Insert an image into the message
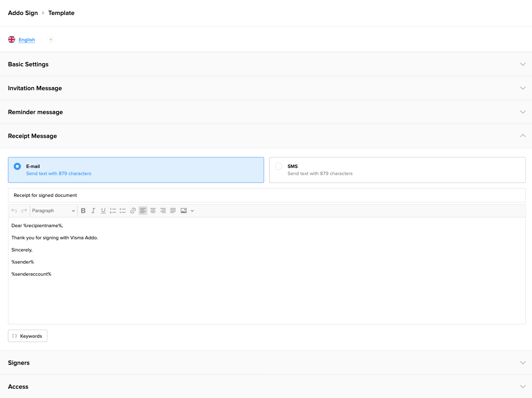This screenshot has height=398, width=532. click(183, 210)
